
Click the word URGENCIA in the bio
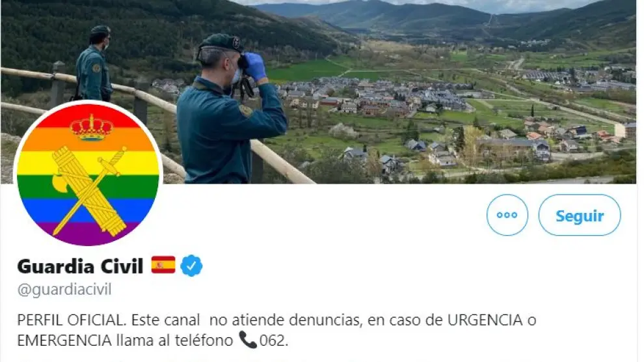pyautogui.click(x=485, y=320)
